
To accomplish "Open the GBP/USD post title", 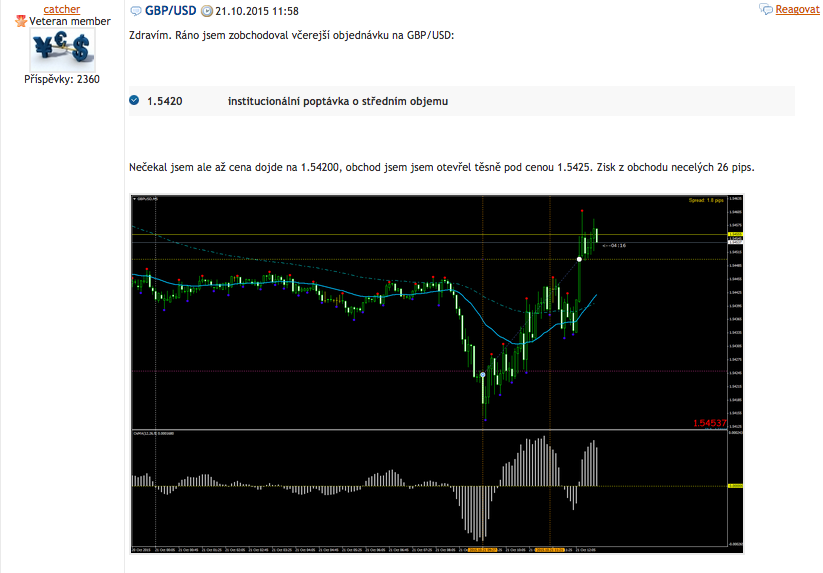I will click(170, 10).
